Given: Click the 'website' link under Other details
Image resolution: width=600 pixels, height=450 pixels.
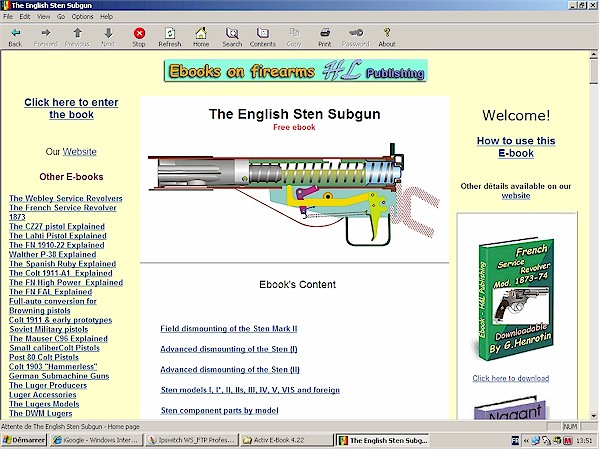Looking at the screenshot, I should pos(516,196).
